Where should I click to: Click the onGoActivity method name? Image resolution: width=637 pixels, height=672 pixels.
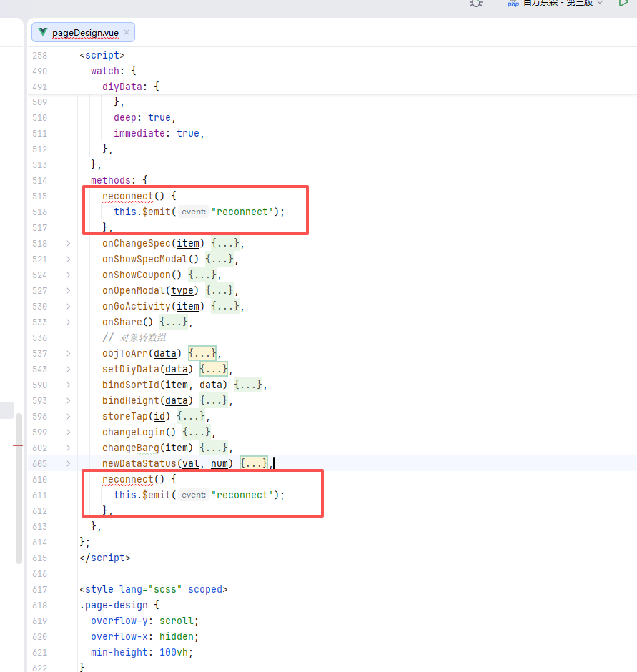(137, 307)
